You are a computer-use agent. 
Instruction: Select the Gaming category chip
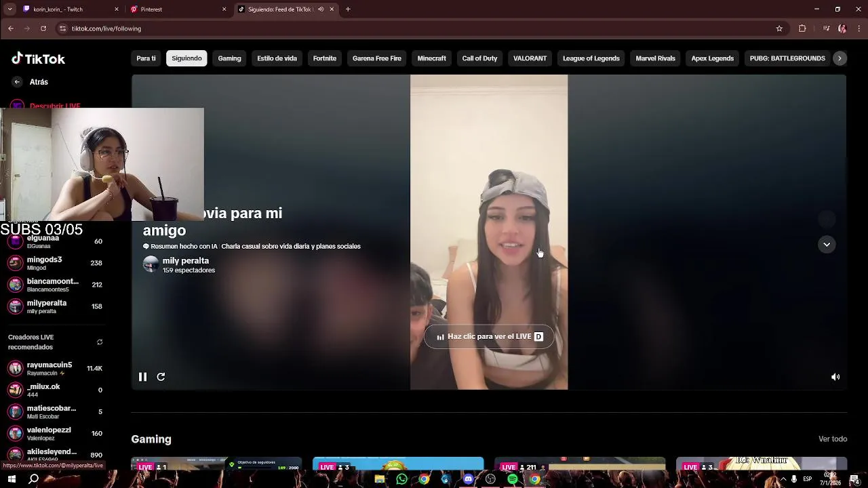[x=229, y=58]
